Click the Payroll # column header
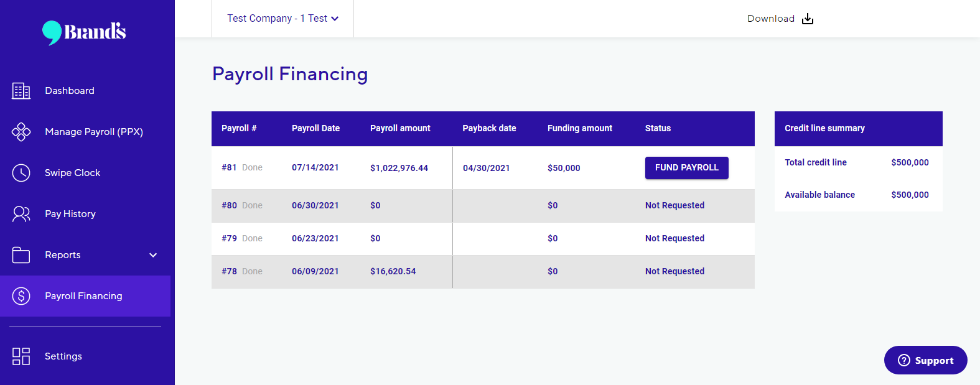 (239, 128)
